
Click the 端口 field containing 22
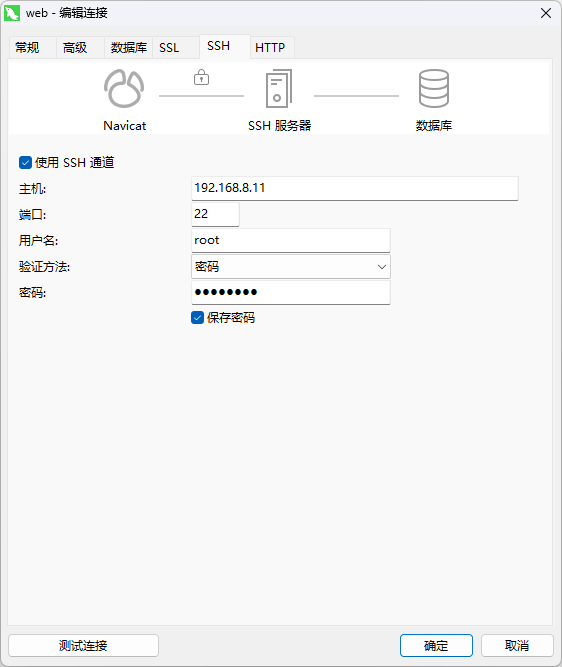tap(215, 214)
